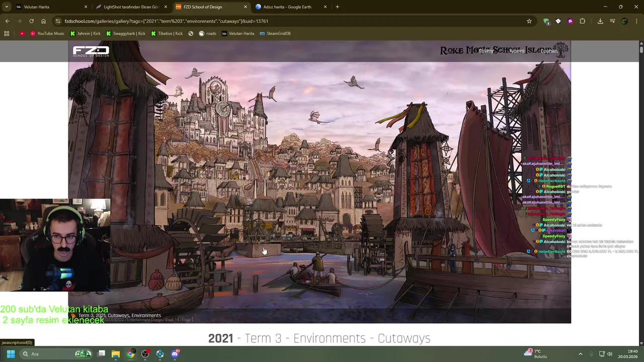The width and height of the screenshot is (644, 362).
Task: Reload the current page
Action: pyautogui.click(x=31, y=21)
